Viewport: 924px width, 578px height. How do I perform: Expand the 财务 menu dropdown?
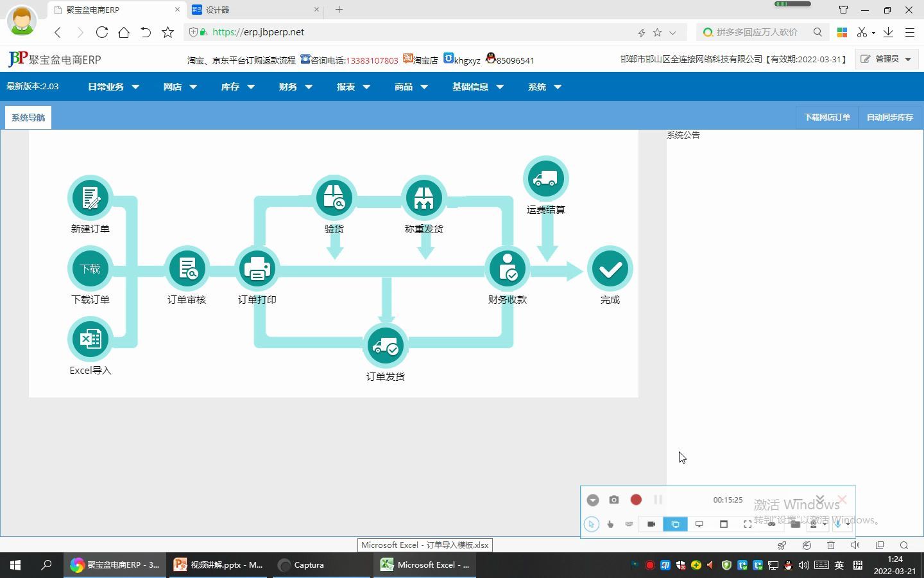[295, 87]
